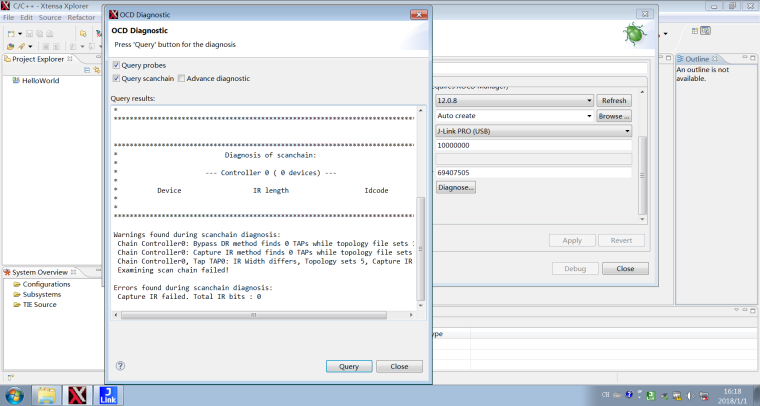
Task: Click the Query button
Action: coord(349,366)
